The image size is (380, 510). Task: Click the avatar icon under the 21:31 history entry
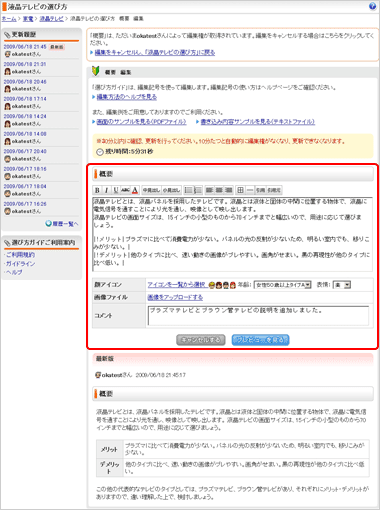pos(7,71)
